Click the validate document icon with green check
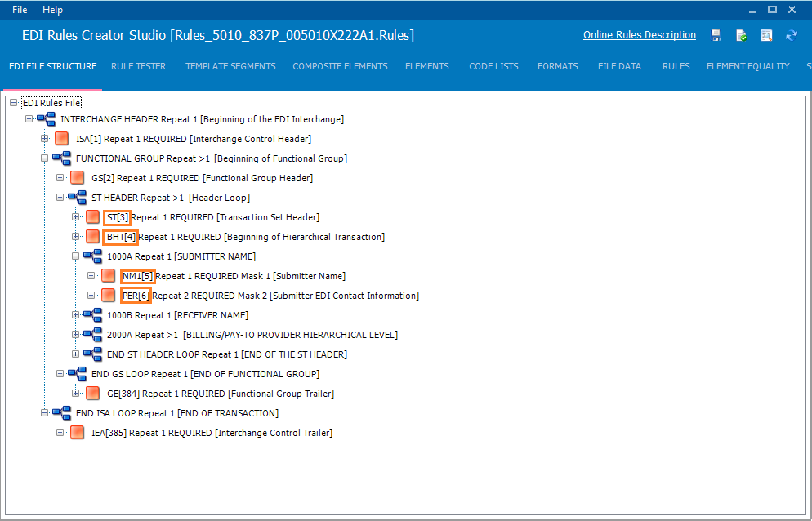Image resolution: width=812 pixels, height=521 pixels. pyautogui.click(x=741, y=35)
